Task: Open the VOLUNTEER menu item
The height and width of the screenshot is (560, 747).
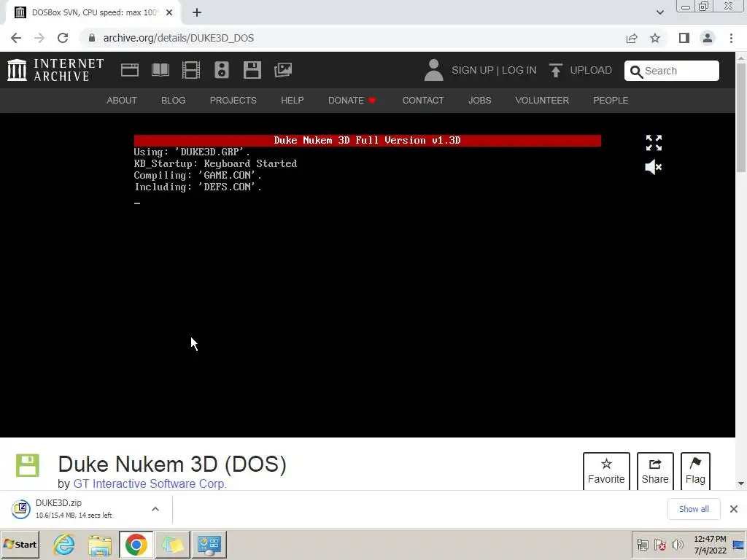Action: [542, 101]
